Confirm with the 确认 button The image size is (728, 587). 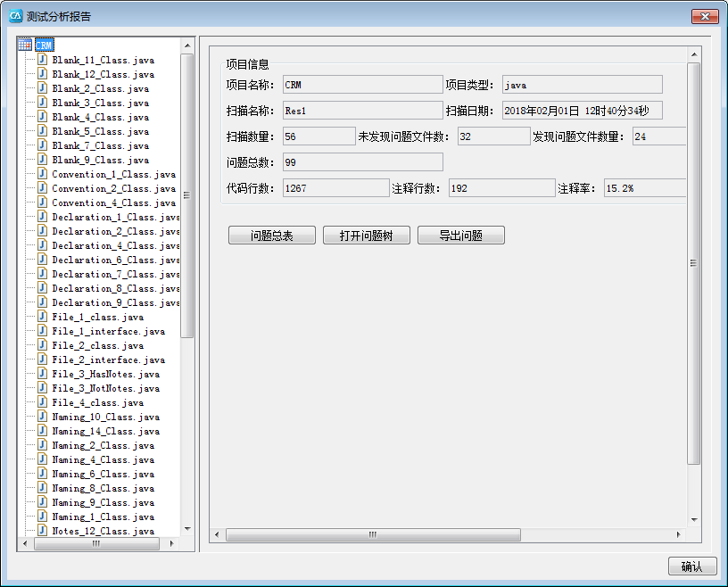[692, 566]
